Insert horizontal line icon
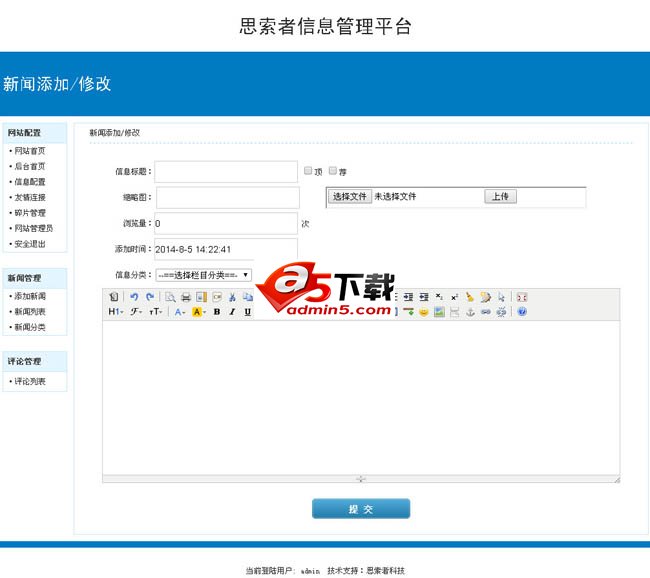 coord(408,312)
